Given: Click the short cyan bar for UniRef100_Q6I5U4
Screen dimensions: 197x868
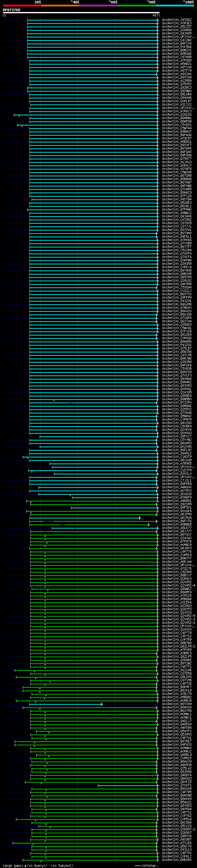Looking at the screenshot, I should [85, 518].
